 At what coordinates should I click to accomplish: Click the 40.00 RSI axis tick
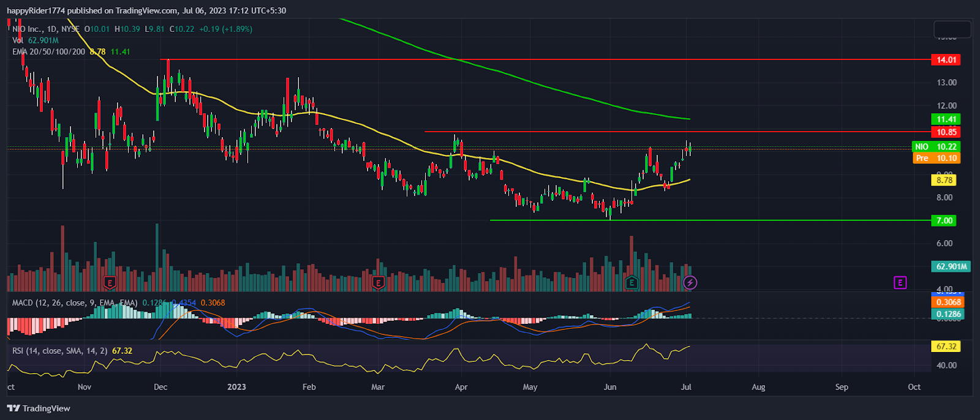pos(946,366)
